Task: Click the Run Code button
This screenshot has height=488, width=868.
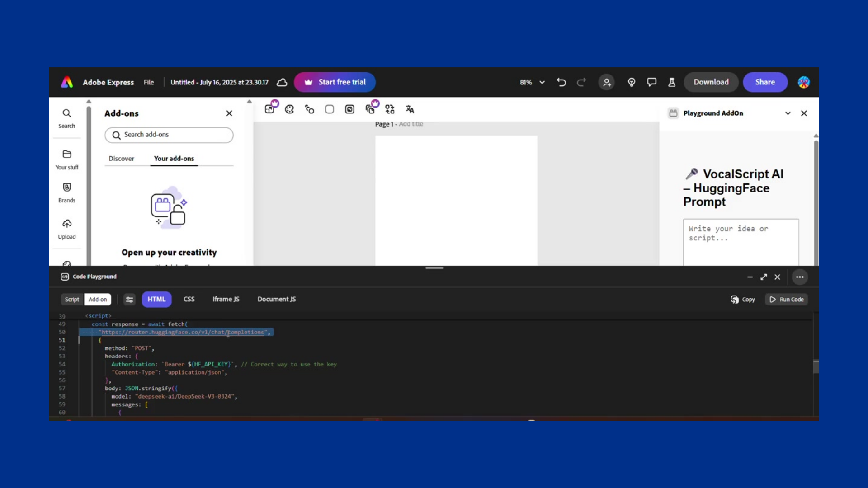Action: coord(787,299)
